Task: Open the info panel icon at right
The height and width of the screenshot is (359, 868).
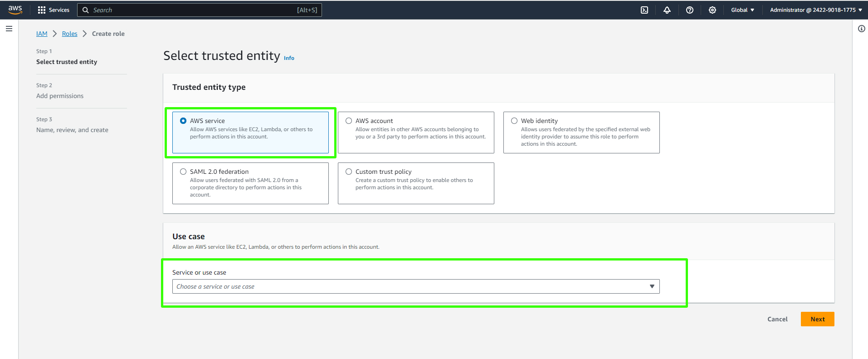Action: pos(861,29)
